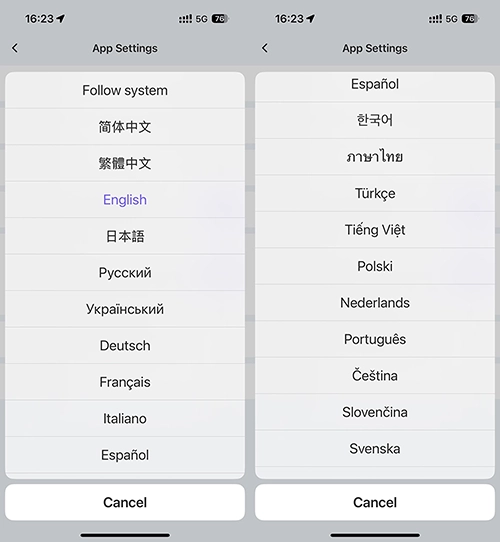Tap the 16:23 clock on right screen
Image resolution: width=500 pixels, height=542 pixels.
pos(289,19)
